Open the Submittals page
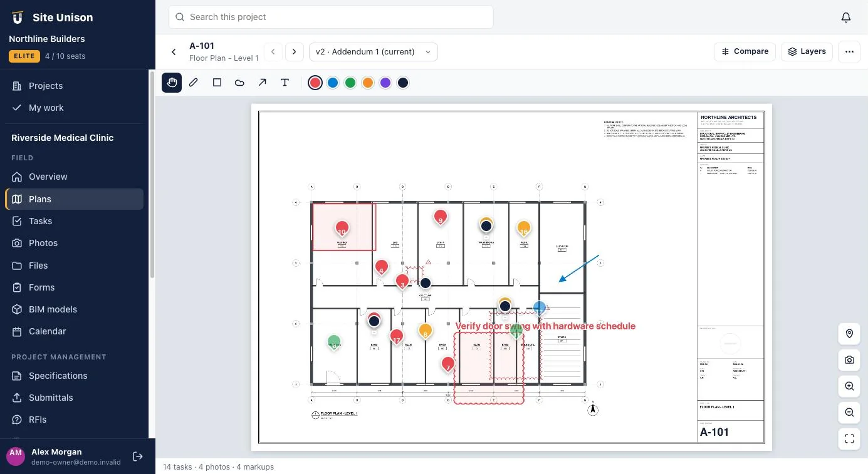This screenshot has width=868, height=474. pyautogui.click(x=74, y=398)
